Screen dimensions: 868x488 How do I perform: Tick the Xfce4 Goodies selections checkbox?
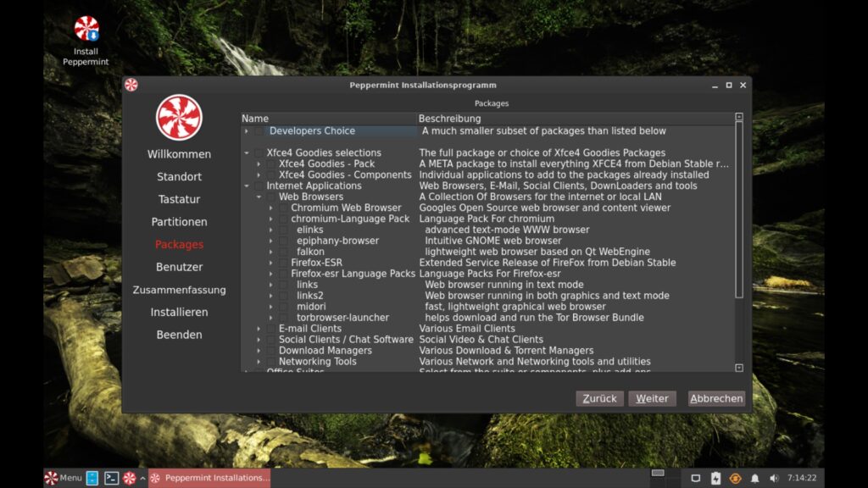coord(259,153)
